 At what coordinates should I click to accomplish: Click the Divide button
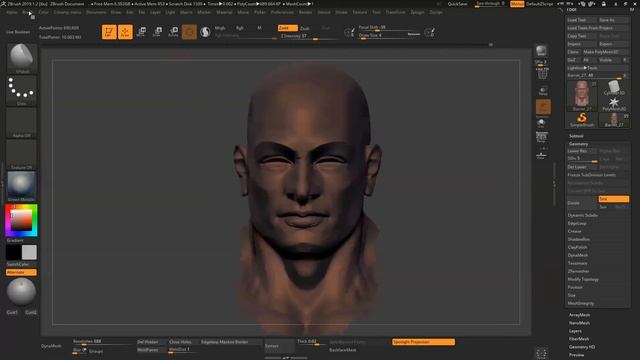tap(582, 203)
